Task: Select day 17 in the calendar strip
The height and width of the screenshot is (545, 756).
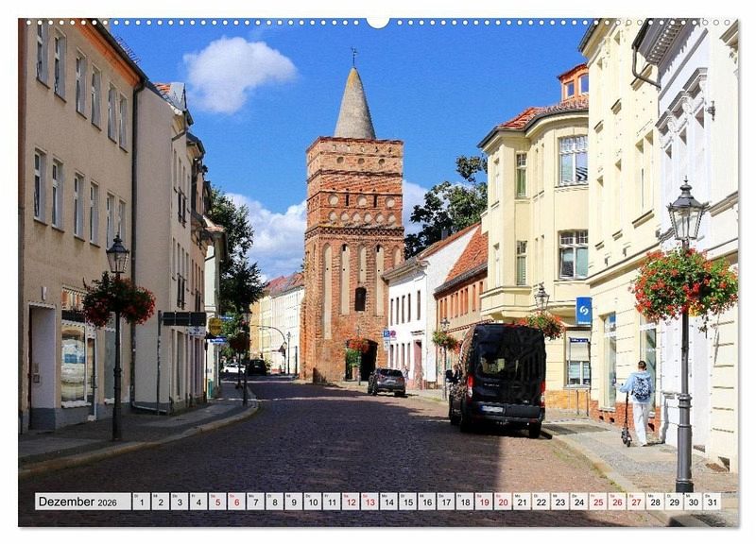Action: coord(445,502)
